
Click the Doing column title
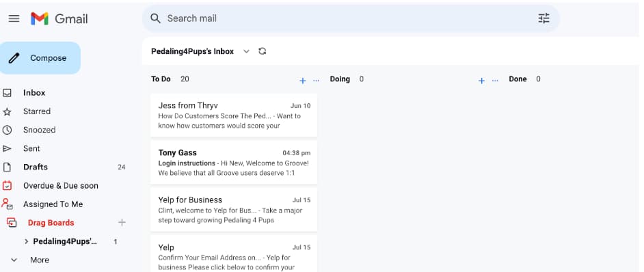click(x=340, y=79)
